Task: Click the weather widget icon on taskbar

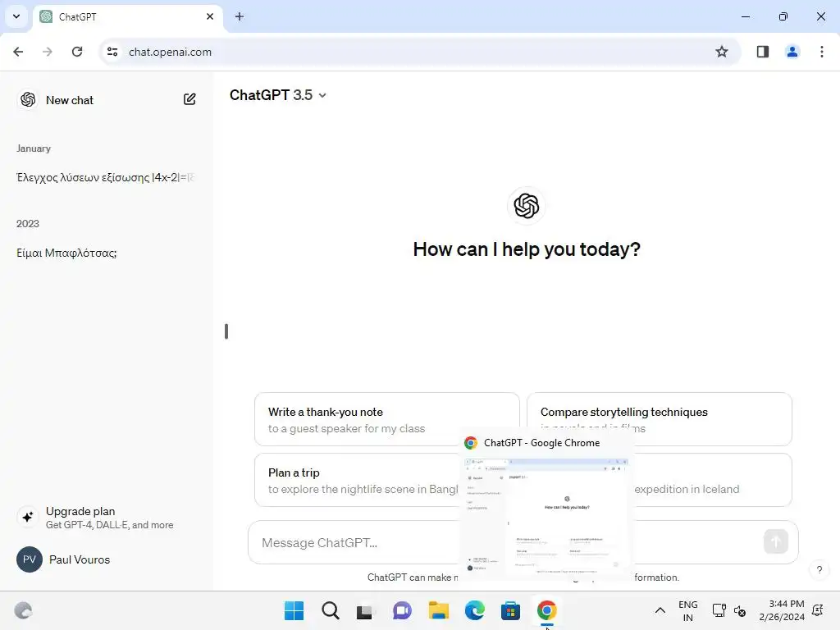Action: (x=23, y=610)
